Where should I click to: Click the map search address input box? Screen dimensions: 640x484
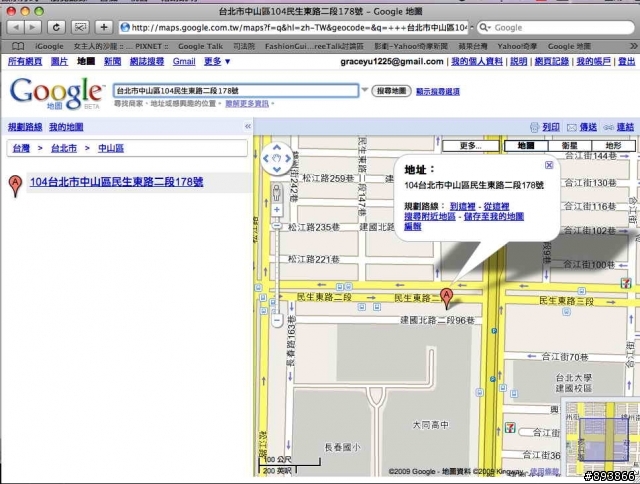click(236, 91)
